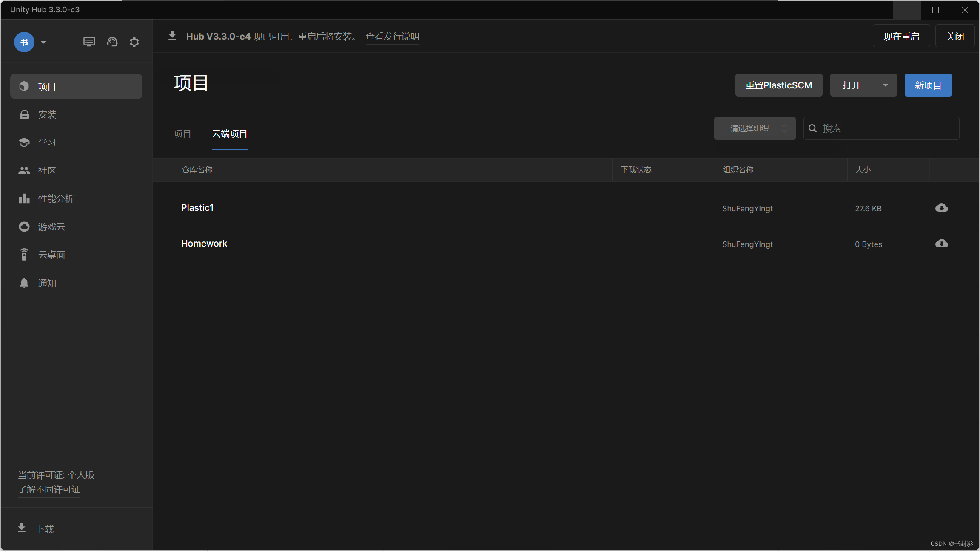Expand the arrow next to 打开
Viewport: 980px width, 551px height.
pyautogui.click(x=885, y=85)
